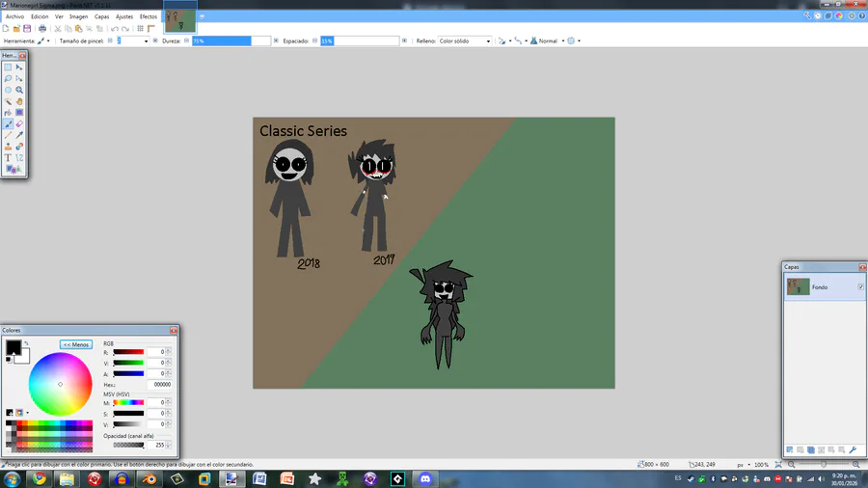Expand the image list dropdown arrow
The image size is (868, 488).
tap(203, 16)
